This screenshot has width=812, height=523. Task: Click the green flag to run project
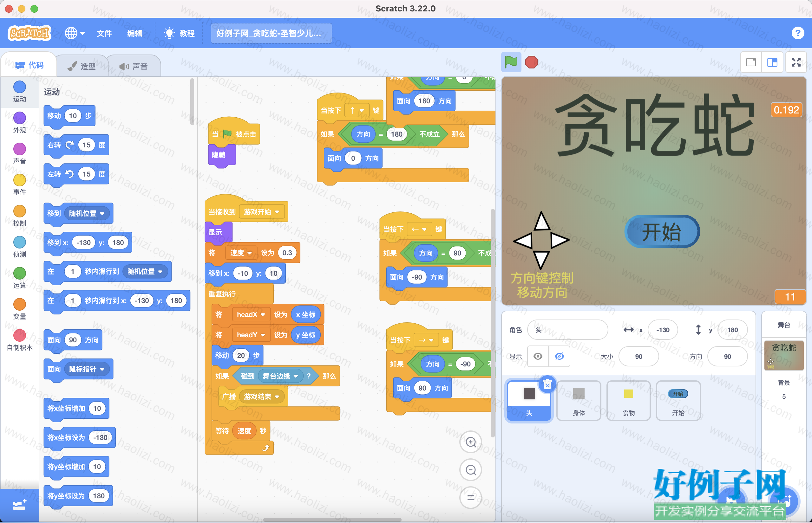[511, 62]
